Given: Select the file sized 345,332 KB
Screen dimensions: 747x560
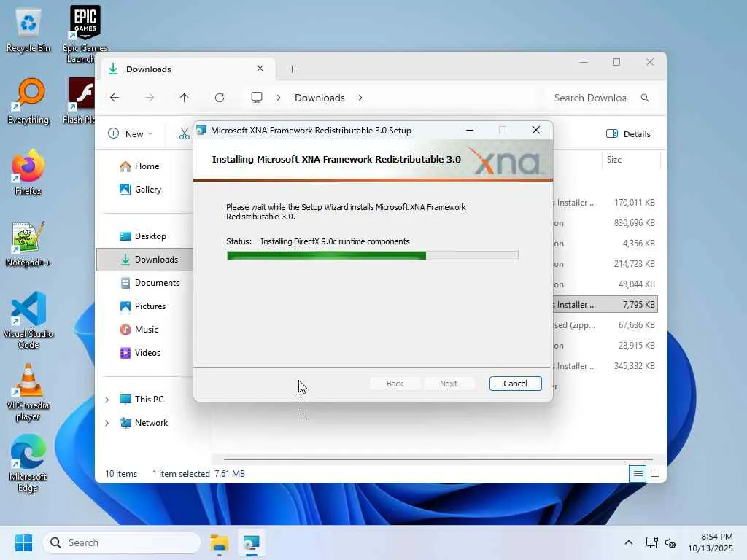Looking at the screenshot, I should tap(605, 366).
